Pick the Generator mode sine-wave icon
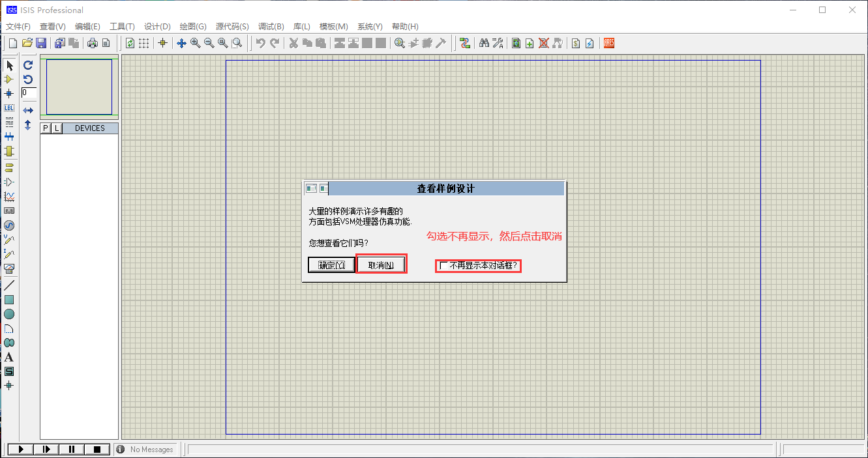The height and width of the screenshot is (458, 868). pos(9,225)
